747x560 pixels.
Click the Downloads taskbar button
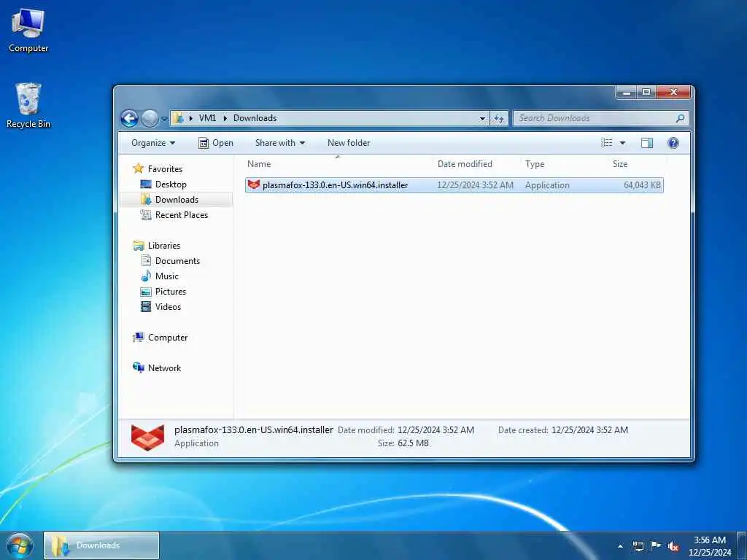101,545
